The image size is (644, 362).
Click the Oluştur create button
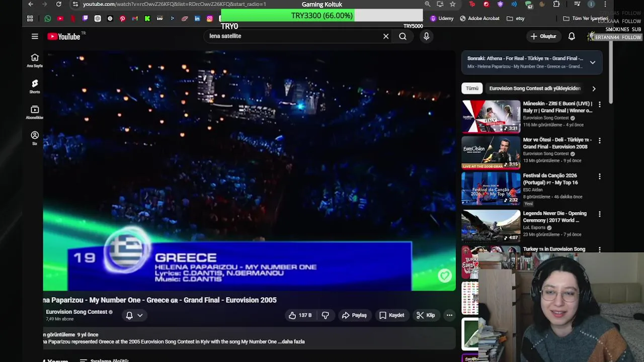pyautogui.click(x=543, y=36)
